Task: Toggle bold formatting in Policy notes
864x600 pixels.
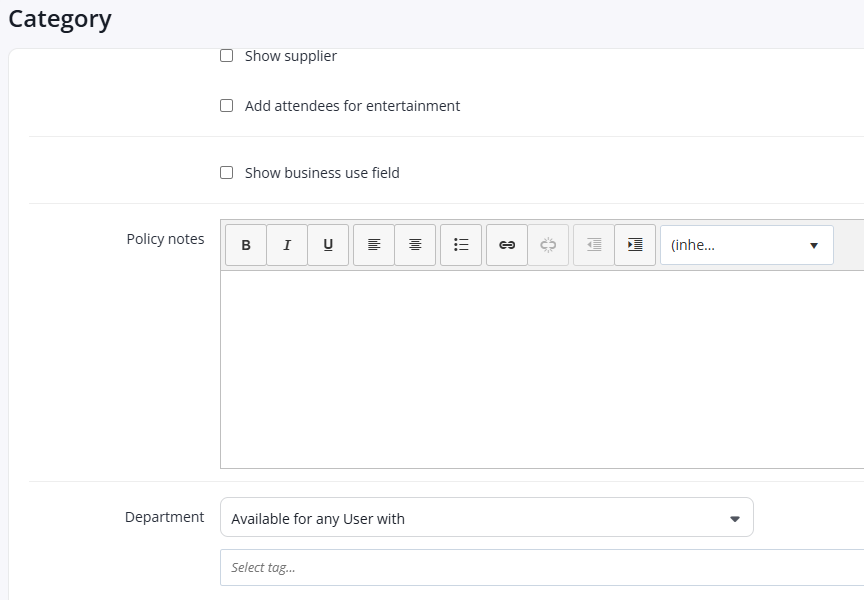Action: (246, 245)
